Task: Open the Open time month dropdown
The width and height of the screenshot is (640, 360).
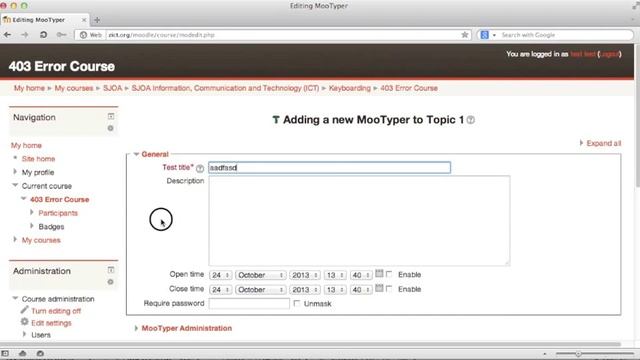Action: (x=260, y=276)
